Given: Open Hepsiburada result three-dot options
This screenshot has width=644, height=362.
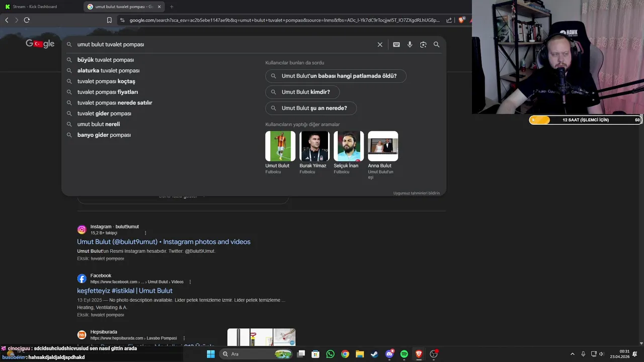Looking at the screenshot, I should [x=184, y=338].
